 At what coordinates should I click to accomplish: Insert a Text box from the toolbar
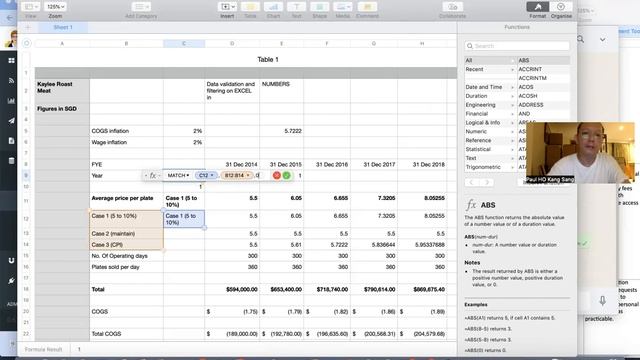coord(296,7)
